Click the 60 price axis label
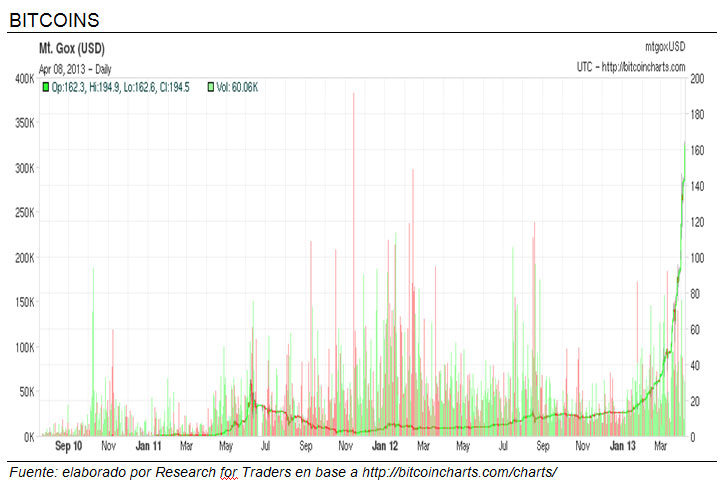Image resolution: width=724 pixels, height=490 pixels. 695,330
